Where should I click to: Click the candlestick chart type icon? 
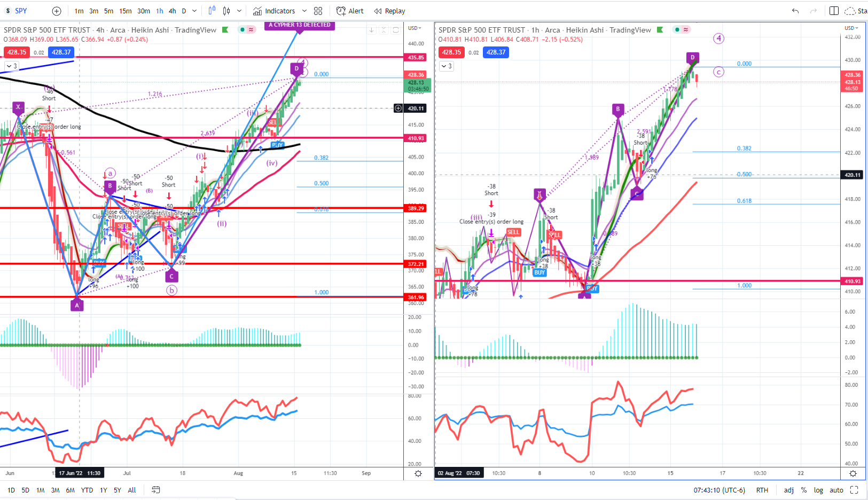click(226, 11)
